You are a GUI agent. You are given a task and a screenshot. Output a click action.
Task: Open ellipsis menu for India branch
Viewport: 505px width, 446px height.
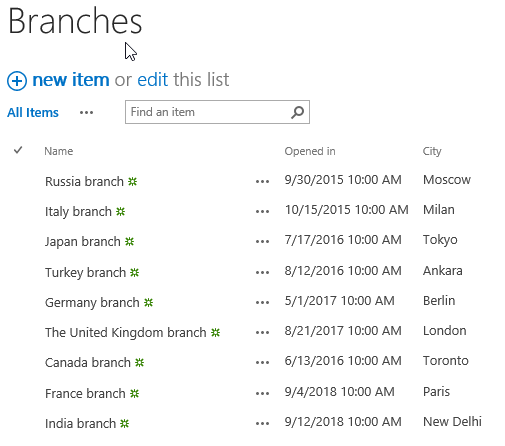pos(262,424)
